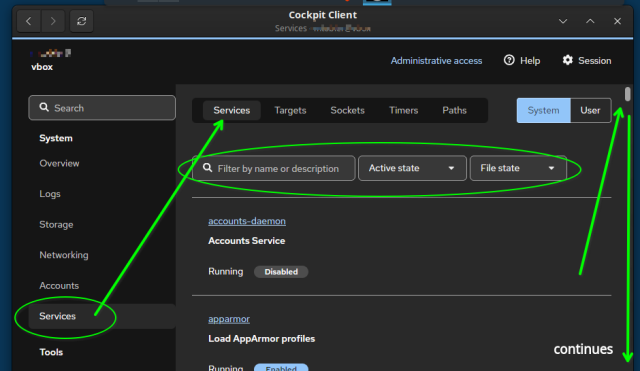
Task: Select Services in the sidebar
Action: pos(102,316)
